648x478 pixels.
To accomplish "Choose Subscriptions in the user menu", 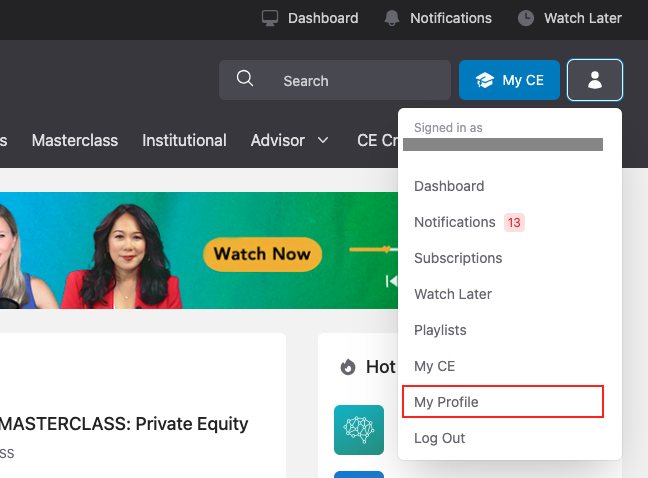I will click(458, 258).
